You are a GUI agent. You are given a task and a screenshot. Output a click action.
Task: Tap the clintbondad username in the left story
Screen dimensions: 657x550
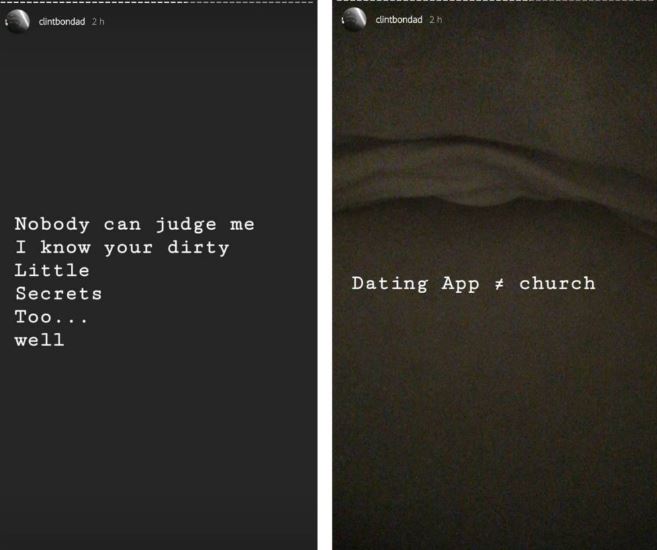[x=62, y=21]
